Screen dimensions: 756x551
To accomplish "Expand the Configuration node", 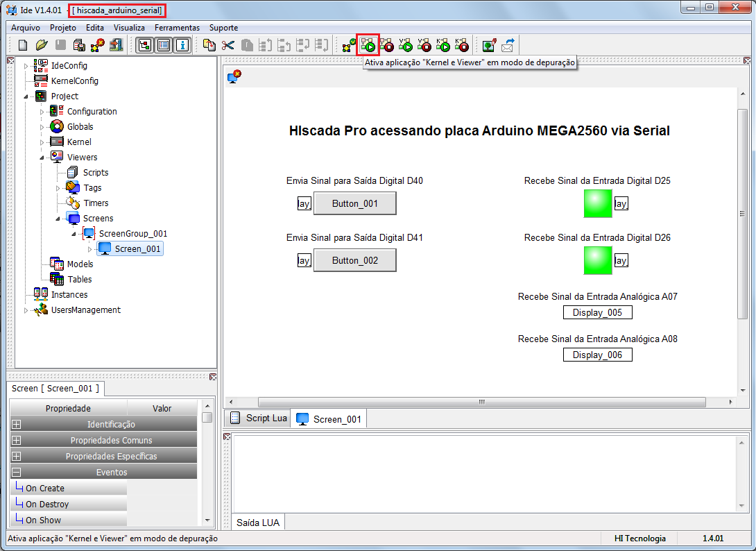I will [42, 112].
